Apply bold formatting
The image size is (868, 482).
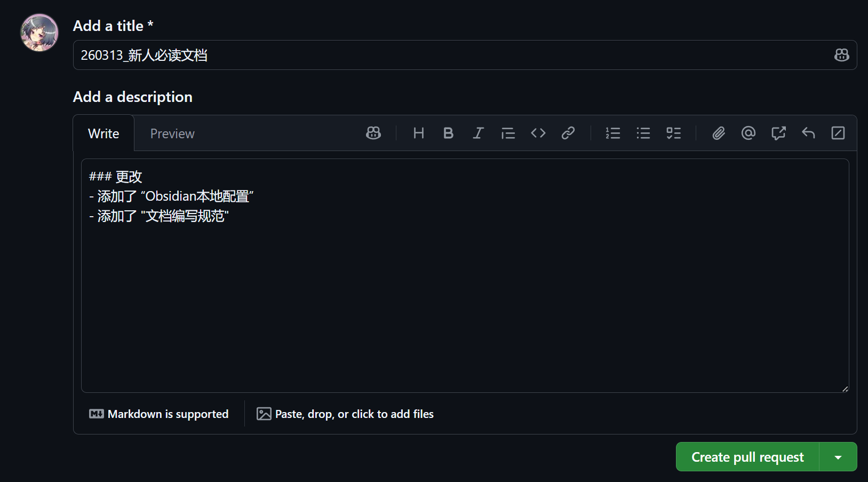coord(448,133)
